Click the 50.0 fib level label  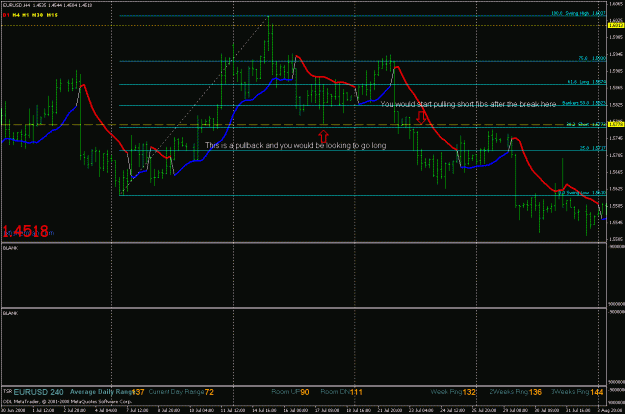[584, 103]
